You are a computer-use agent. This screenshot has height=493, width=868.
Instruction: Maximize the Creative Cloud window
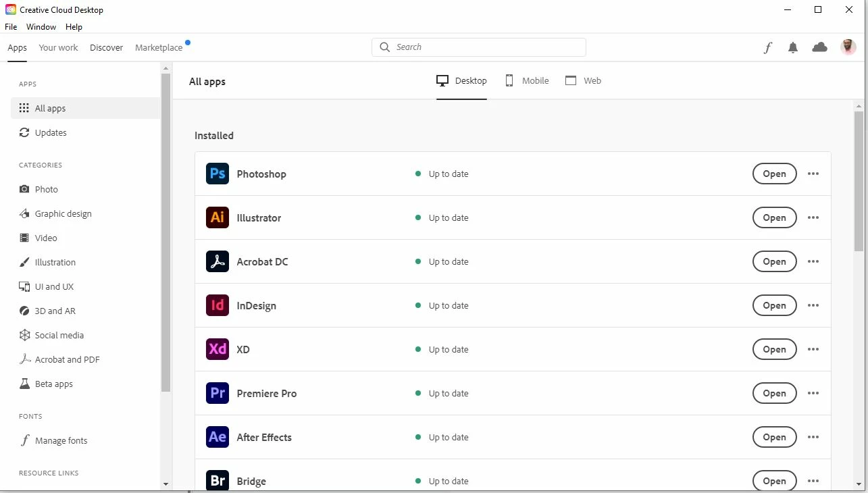coord(818,9)
